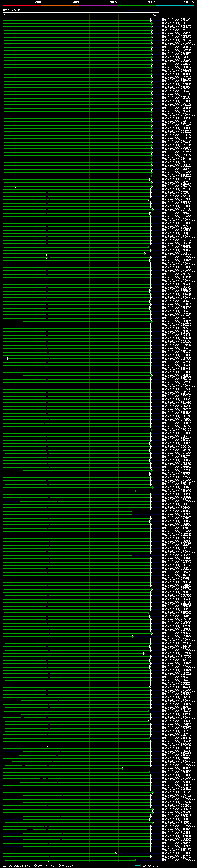Select the UniRef100_Q6AUF5 label

pyautogui.click(x=177, y=54)
